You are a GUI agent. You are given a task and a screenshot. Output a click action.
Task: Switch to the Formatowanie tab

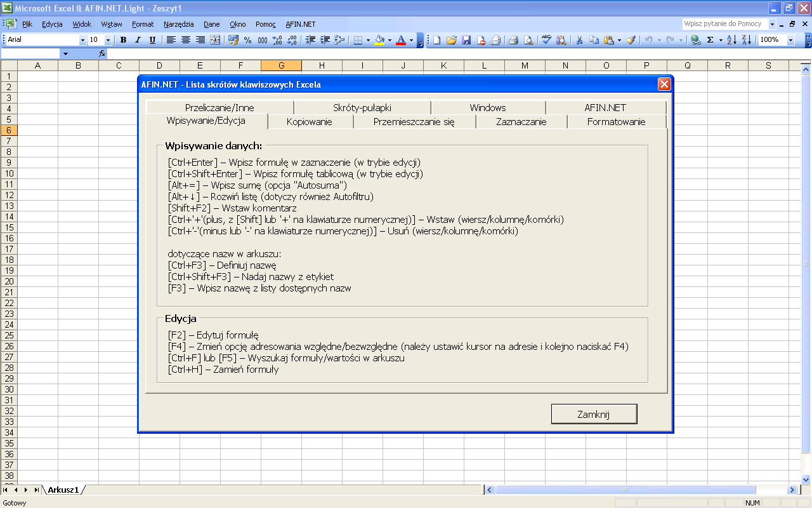click(x=617, y=122)
